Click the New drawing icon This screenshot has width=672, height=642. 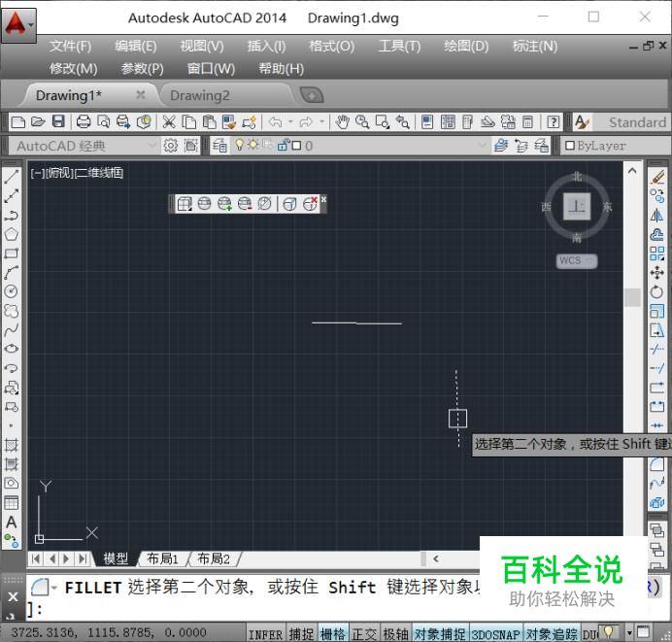click(18, 122)
